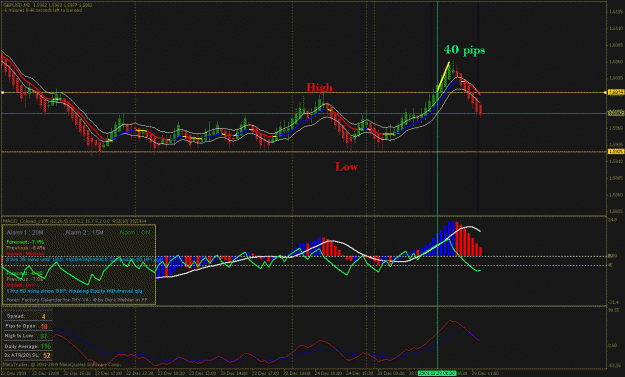Viewport: 625px width, 377px height.
Task: Click the tallest blue MACD histogram bar
Action: click(x=450, y=238)
